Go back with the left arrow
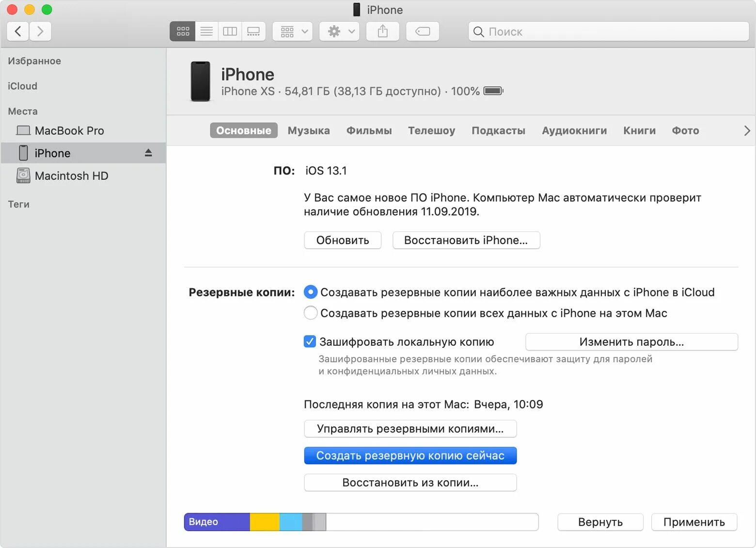The image size is (756, 548). (18, 32)
